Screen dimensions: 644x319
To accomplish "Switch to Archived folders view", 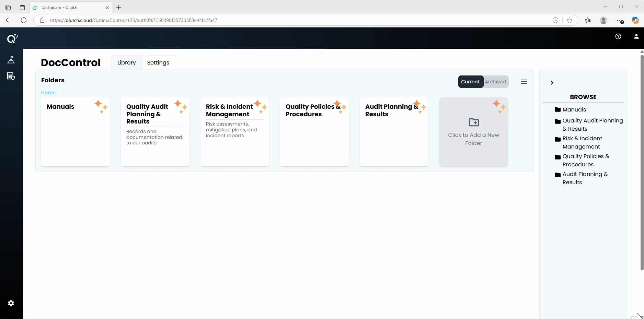I will 495,82.
